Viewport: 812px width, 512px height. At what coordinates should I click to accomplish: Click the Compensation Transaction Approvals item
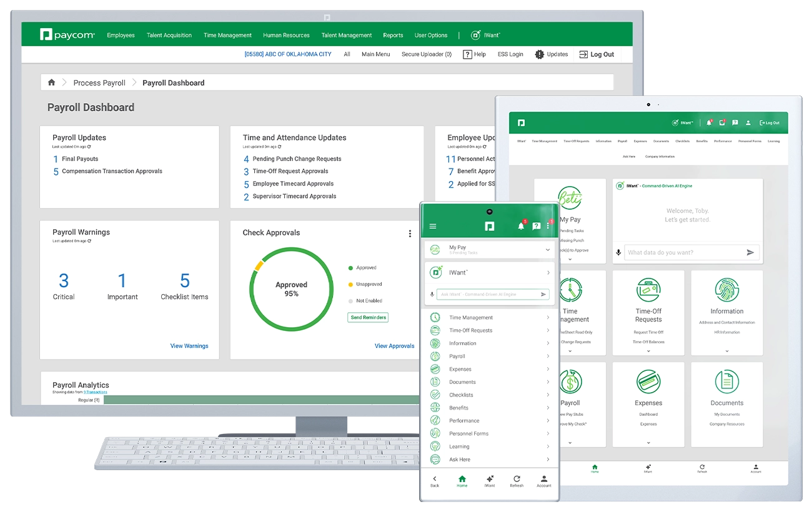coord(112,171)
